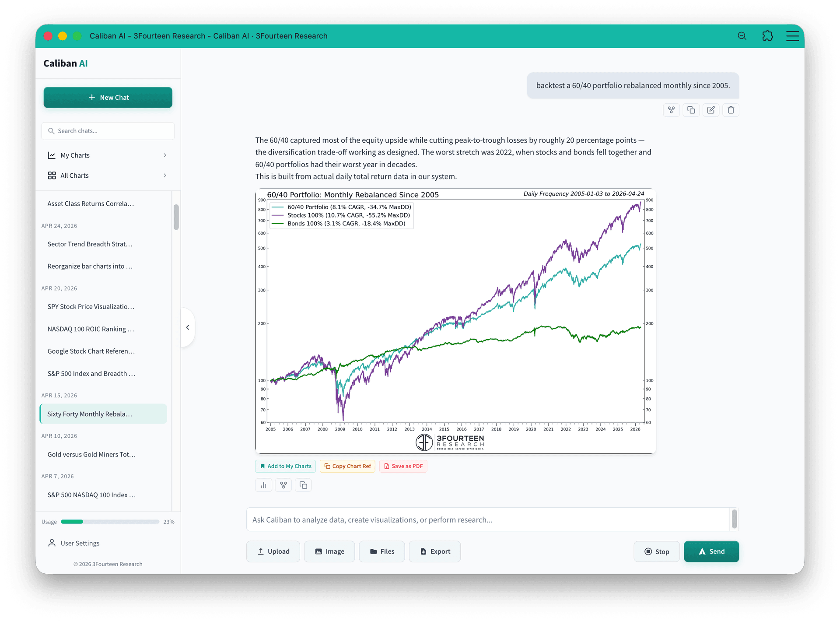Click the user message bubble
Image resolution: width=840 pixels, height=621 pixels.
633,85
